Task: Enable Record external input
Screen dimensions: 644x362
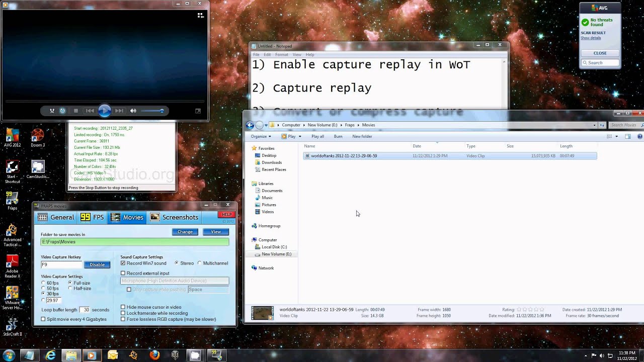Action: [x=145, y=273]
